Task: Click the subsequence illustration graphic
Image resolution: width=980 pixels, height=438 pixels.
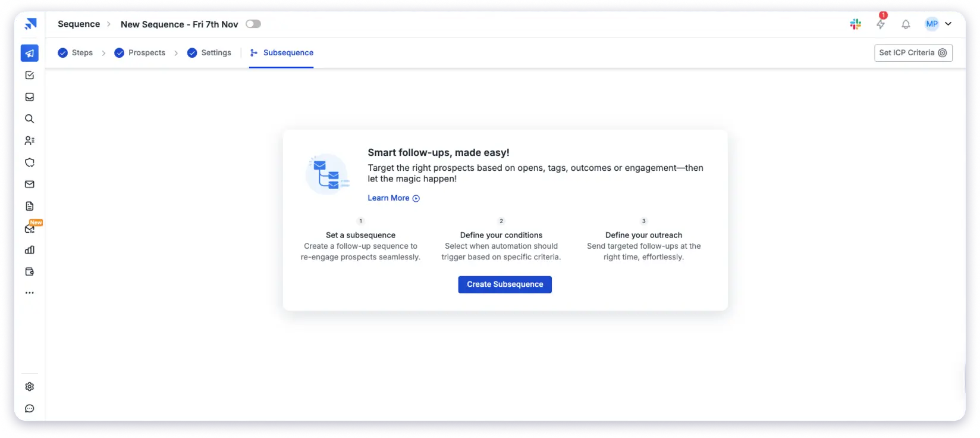Action: click(x=328, y=174)
